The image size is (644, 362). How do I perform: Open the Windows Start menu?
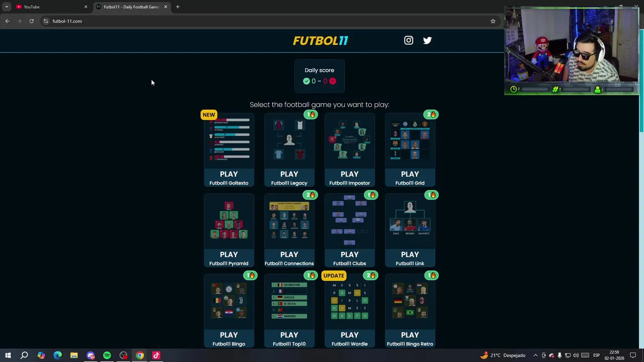coord(8,355)
